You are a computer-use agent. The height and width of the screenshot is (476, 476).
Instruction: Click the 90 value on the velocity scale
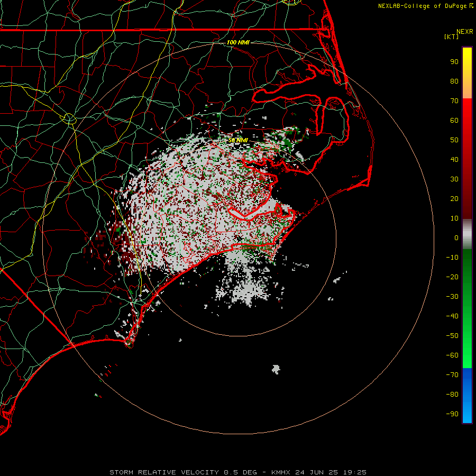point(454,62)
